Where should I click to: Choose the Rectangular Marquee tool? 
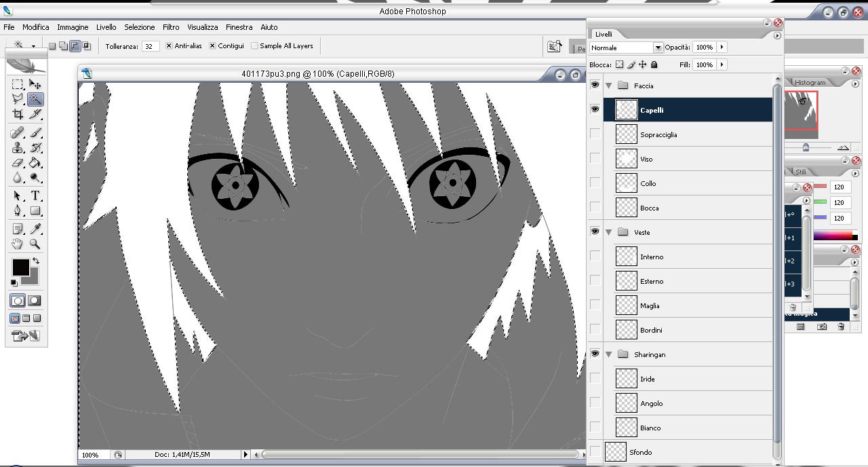(18, 84)
